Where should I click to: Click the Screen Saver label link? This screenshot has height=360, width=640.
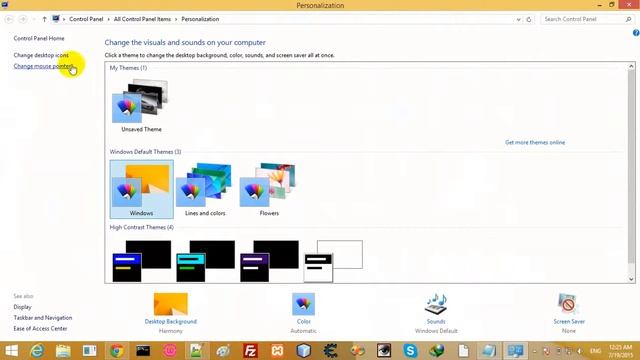(569, 322)
